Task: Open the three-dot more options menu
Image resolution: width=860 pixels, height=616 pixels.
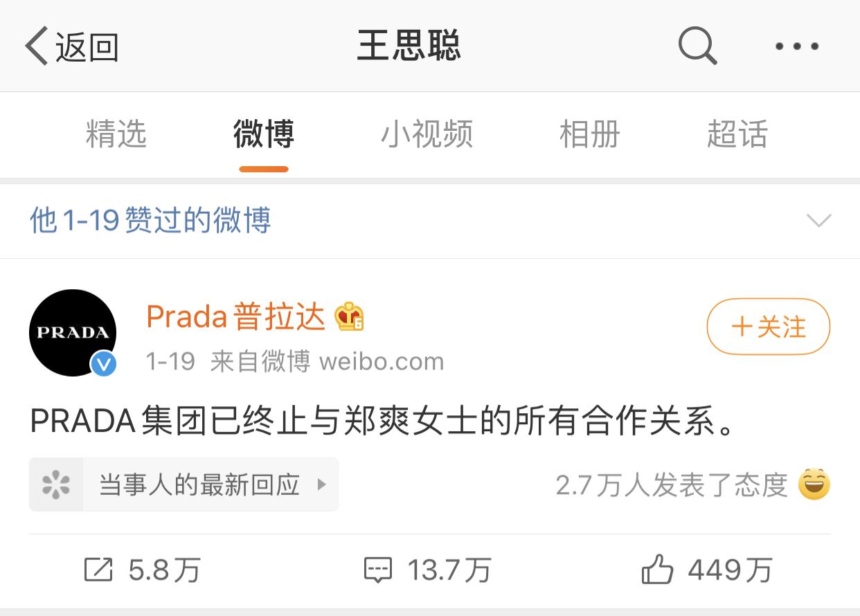Action: (797, 46)
